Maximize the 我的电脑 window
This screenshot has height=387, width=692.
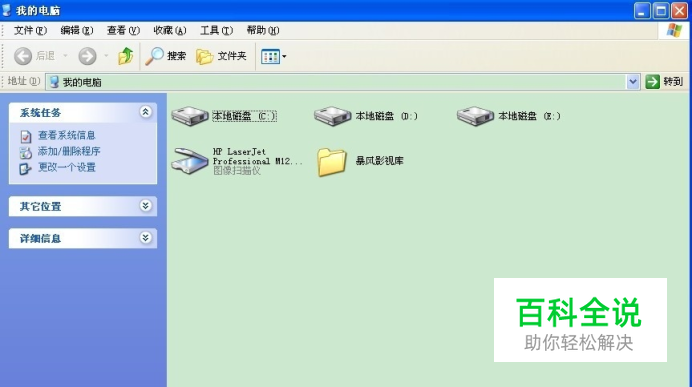tap(661, 11)
